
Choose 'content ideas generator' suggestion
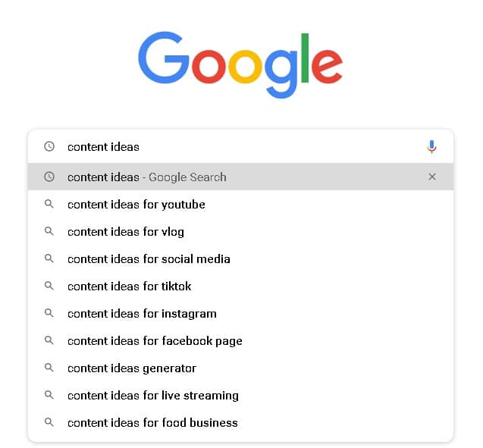pyautogui.click(x=240, y=368)
